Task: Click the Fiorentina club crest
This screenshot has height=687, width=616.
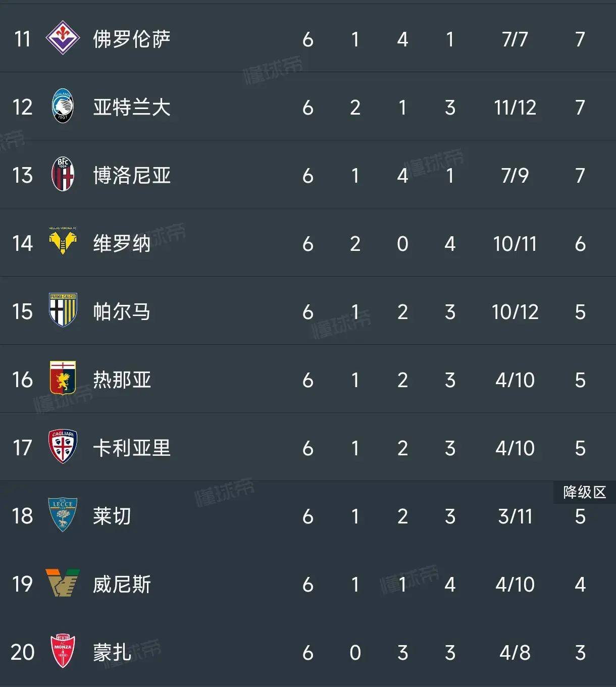Action: pos(63,38)
